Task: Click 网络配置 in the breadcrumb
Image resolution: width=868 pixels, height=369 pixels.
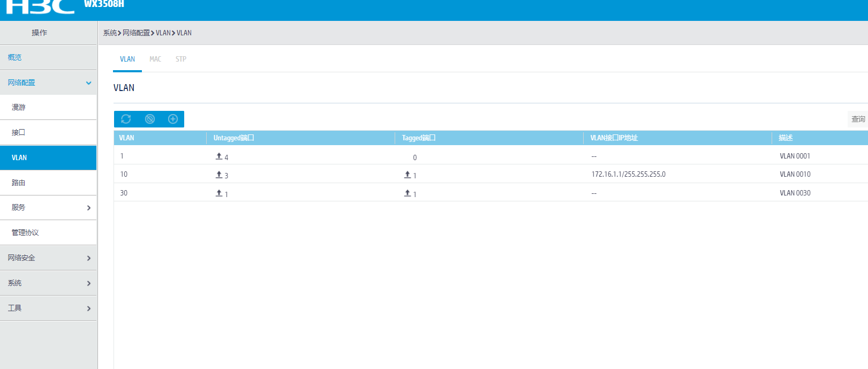Action: click(136, 33)
